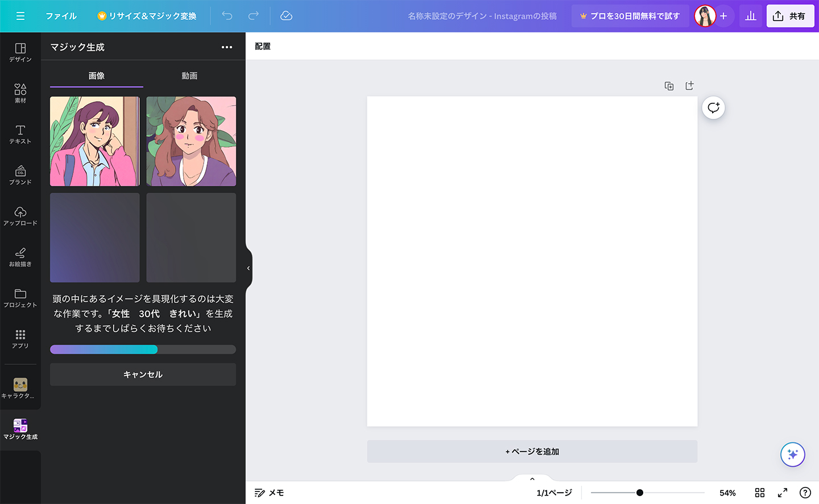
Task: Duplicate the page with copy icon
Action: click(x=669, y=86)
